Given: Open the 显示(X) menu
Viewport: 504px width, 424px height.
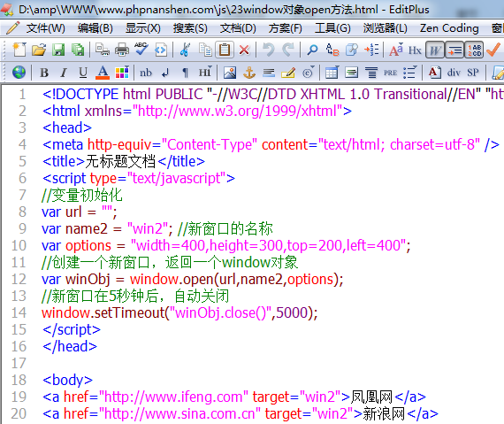Looking at the screenshot, I should [143, 28].
